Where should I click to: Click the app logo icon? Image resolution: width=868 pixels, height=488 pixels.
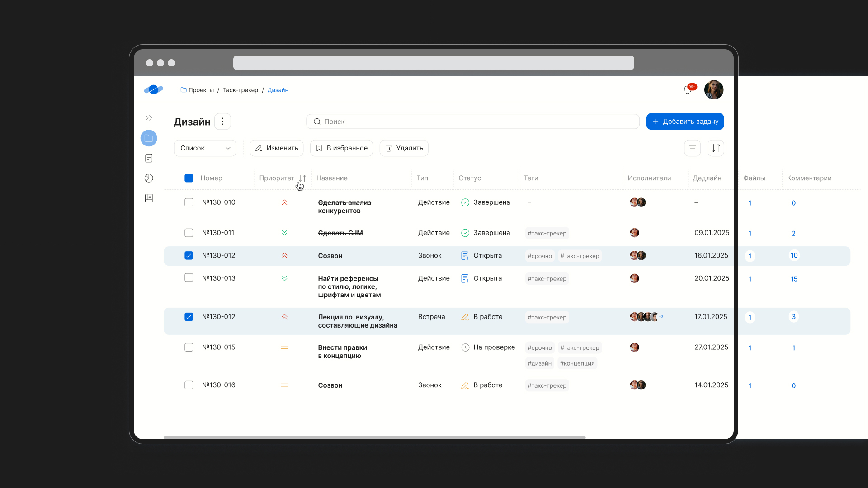tap(154, 90)
